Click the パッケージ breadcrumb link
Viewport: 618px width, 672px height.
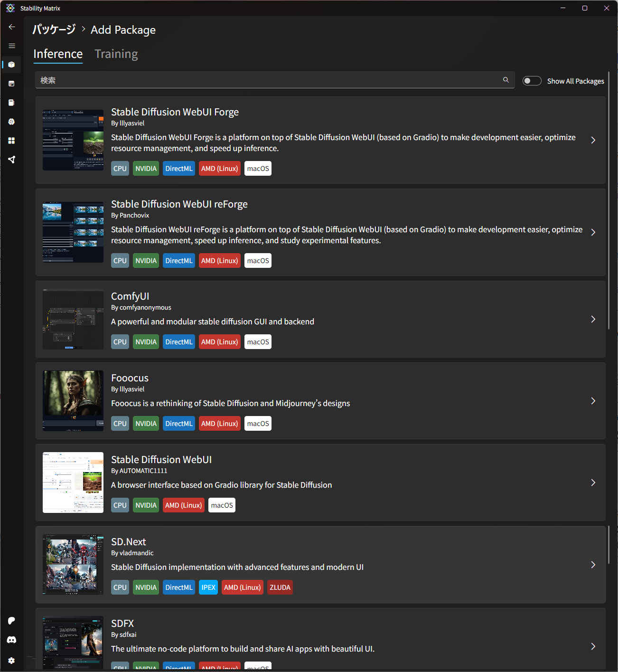(x=54, y=29)
